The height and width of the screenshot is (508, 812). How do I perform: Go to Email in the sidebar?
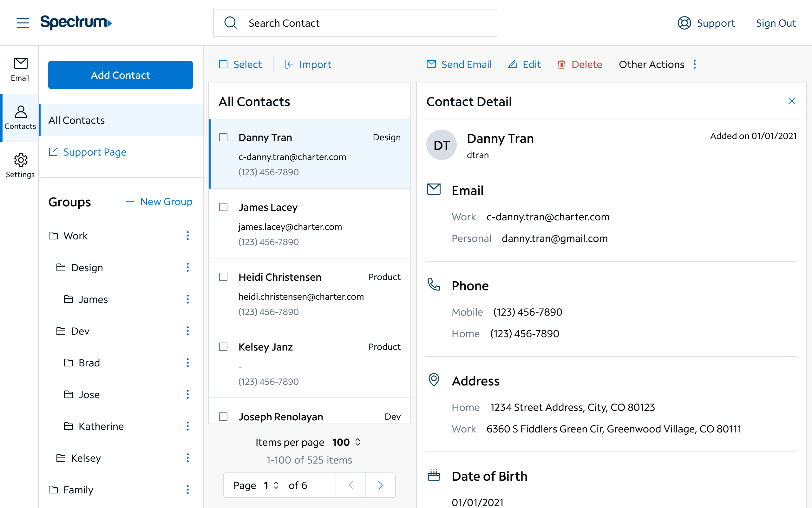tap(20, 70)
